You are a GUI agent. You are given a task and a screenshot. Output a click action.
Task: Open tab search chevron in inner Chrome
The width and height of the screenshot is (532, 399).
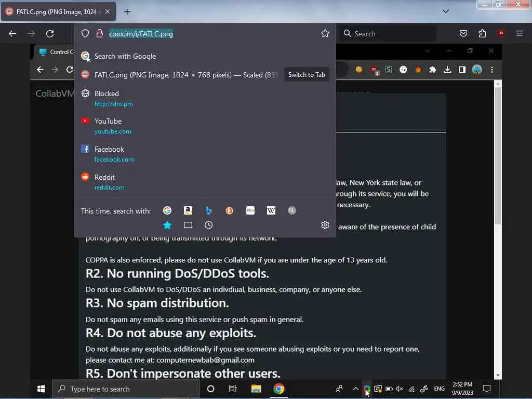coord(428,51)
